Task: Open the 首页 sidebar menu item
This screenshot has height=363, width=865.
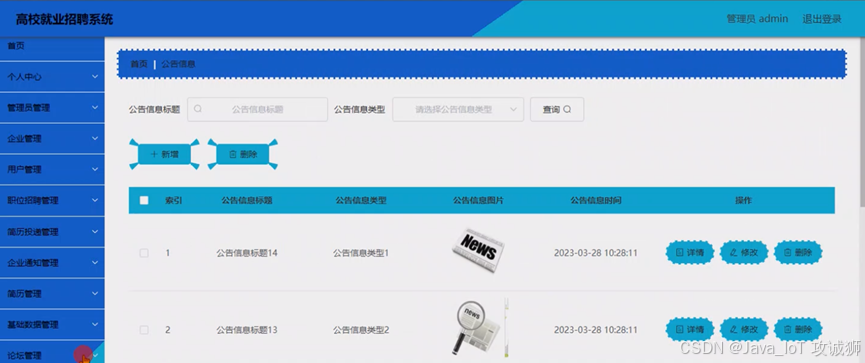Action: (x=52, y=48)
